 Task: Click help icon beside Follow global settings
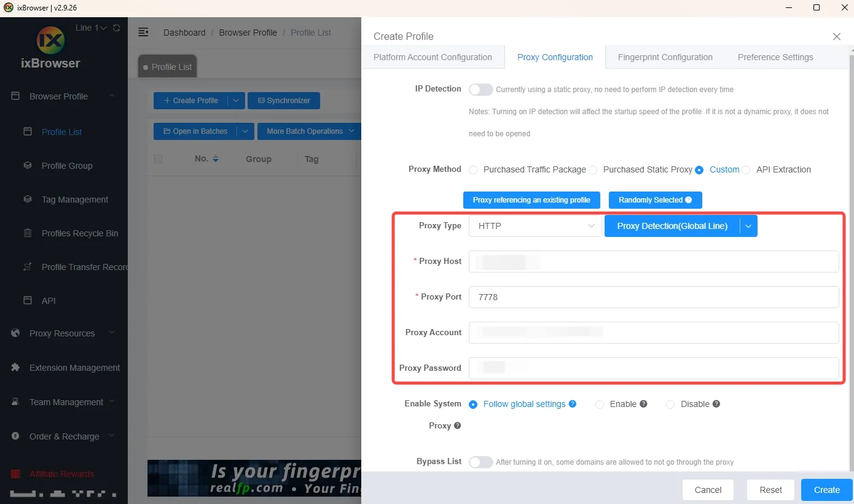click(573, 404)
